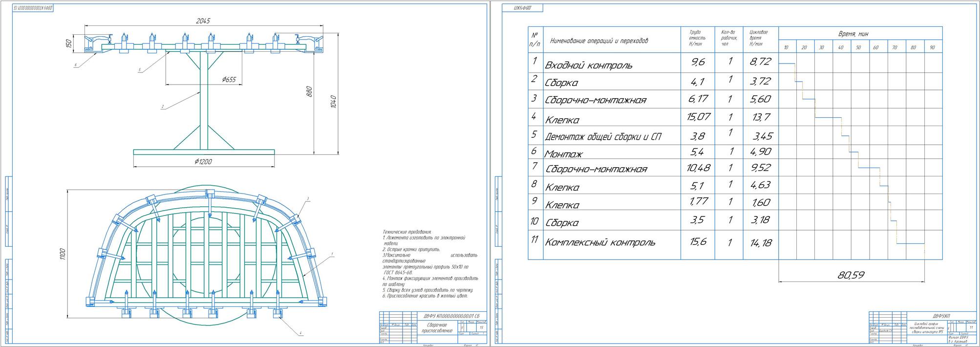Select the 'Клепка' operation in row 4
The width and height of the screenshot is (980, 347).
point(562,120)
